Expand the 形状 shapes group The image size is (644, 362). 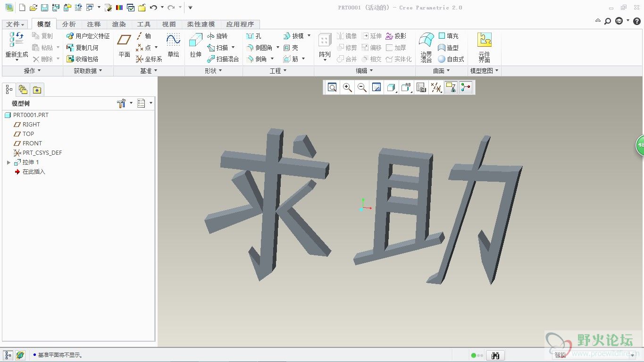(213, 71)
